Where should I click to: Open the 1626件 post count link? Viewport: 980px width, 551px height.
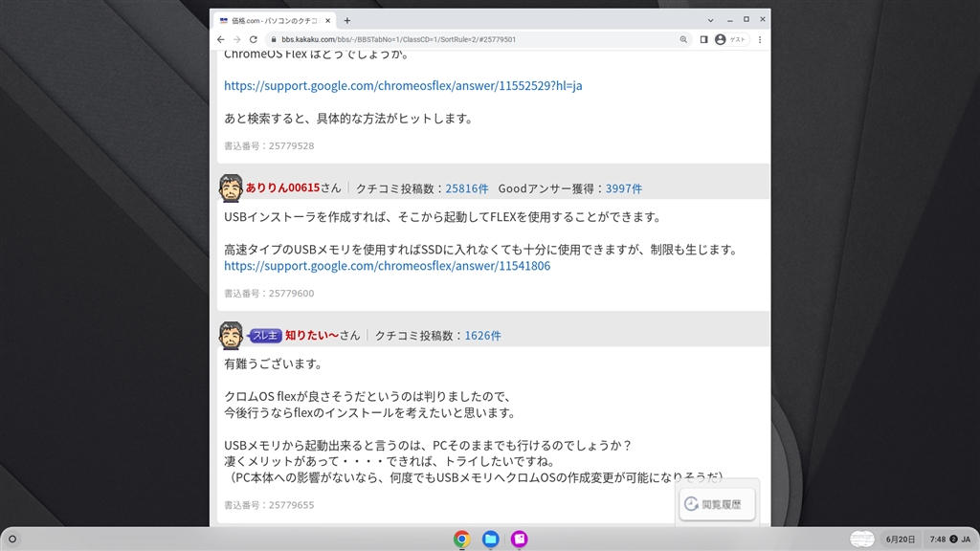(482, 336)
